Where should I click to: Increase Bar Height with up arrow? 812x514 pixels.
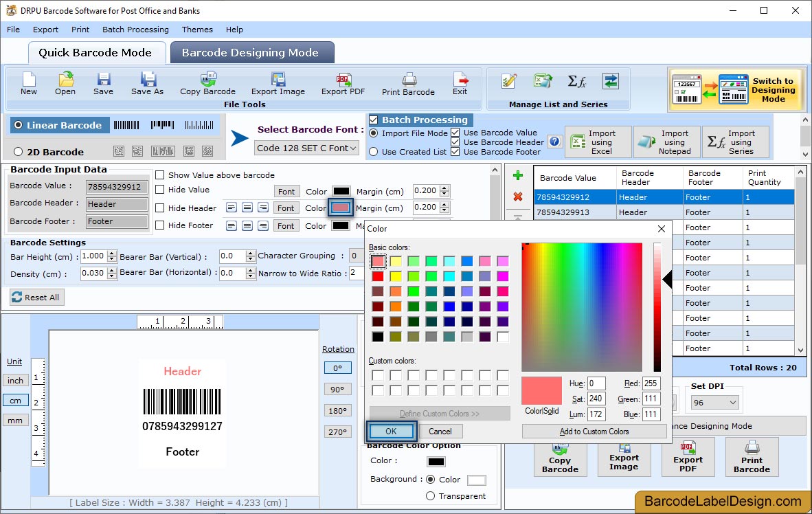[112, 254]
